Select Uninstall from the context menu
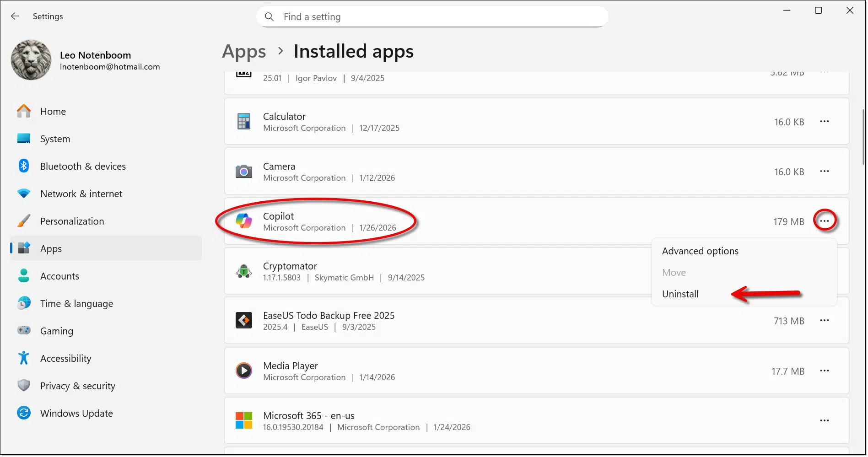The height and width of the screenshot is (457, 868). 680,294
